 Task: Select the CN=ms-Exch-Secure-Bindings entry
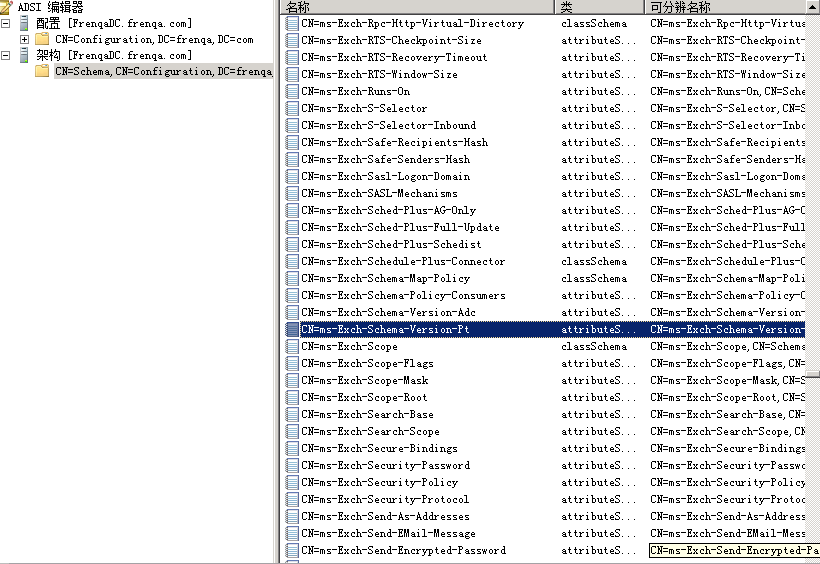379,448
